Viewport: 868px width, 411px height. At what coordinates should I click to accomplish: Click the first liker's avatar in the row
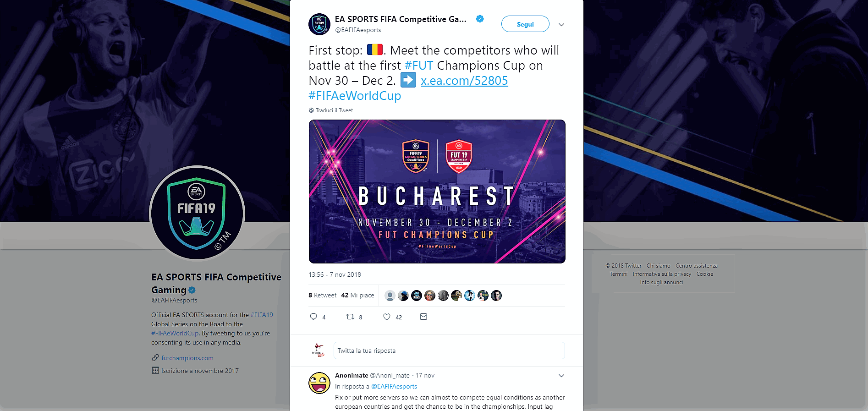[x=390, y=296]
